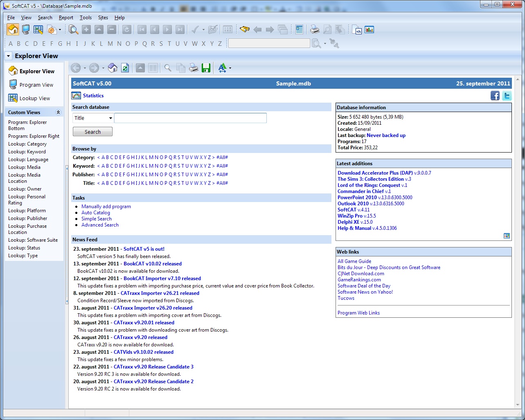The width and height of the screenshot is (525, 420).
Task: Click the Facebook icon
Action: pyautogui.click(x=495, y=96)
